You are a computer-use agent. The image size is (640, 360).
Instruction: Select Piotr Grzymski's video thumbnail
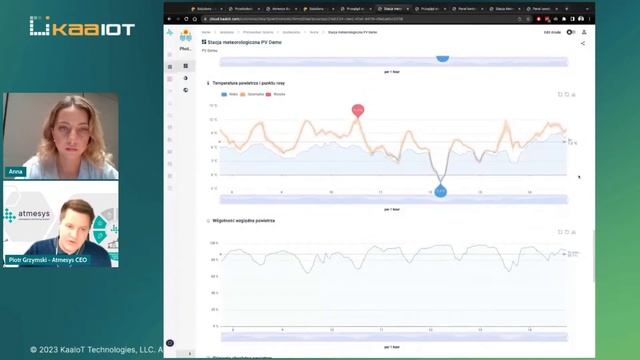click(61, 224)
